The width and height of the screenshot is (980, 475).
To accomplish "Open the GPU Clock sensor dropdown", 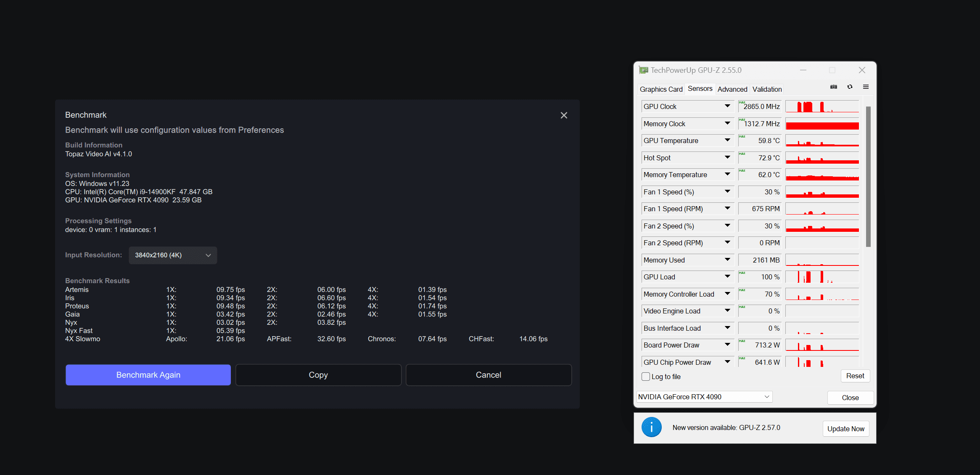I will tap(727, 106).
